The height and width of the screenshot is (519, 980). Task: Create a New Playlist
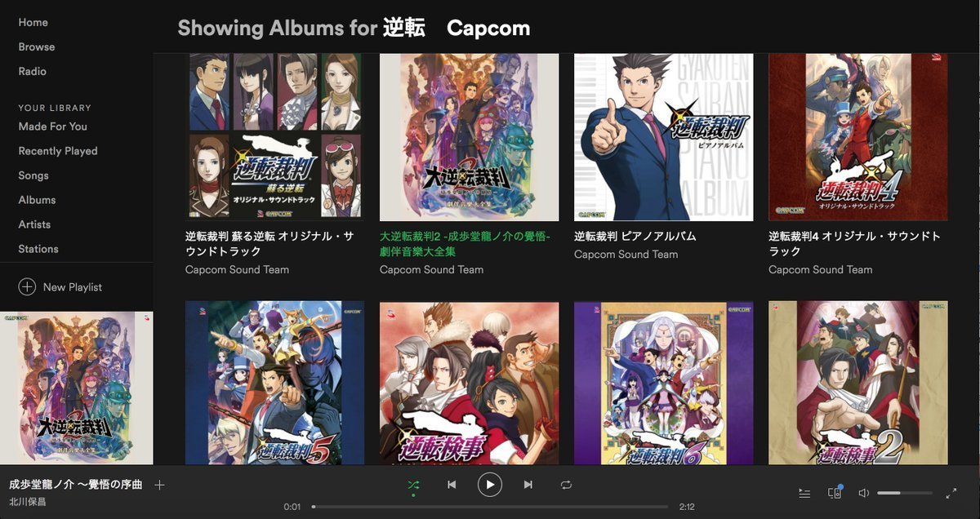pyautogui.click(x=60, y=287)
